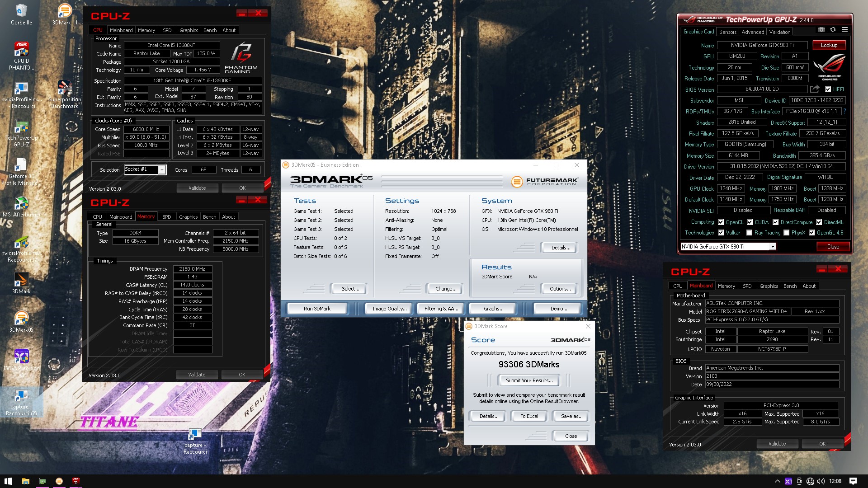This screenshot has width=868, height=488.
Task: Click the taskbar clock showing 12:08
Action: click(x=835, y=481)
